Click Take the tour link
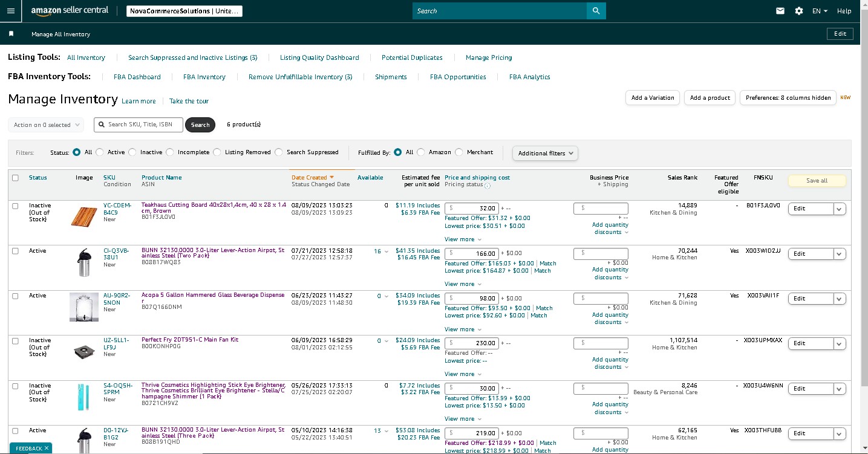Image resolution: width=868 pixels, height=454 pixels. click(189, 101)
